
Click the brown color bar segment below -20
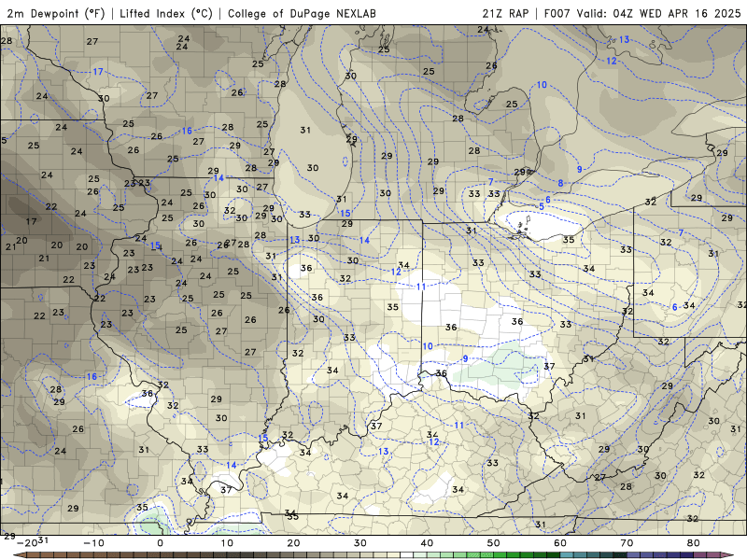tap(34, 555)
